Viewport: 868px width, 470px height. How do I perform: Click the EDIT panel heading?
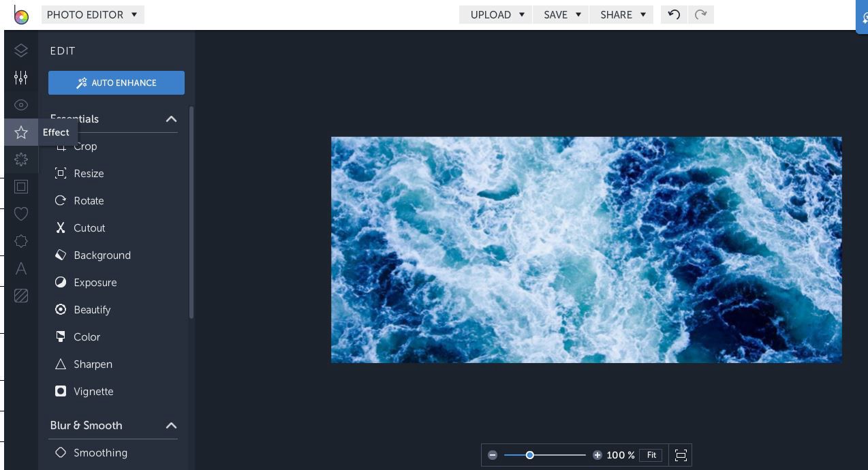click(63, 51)
